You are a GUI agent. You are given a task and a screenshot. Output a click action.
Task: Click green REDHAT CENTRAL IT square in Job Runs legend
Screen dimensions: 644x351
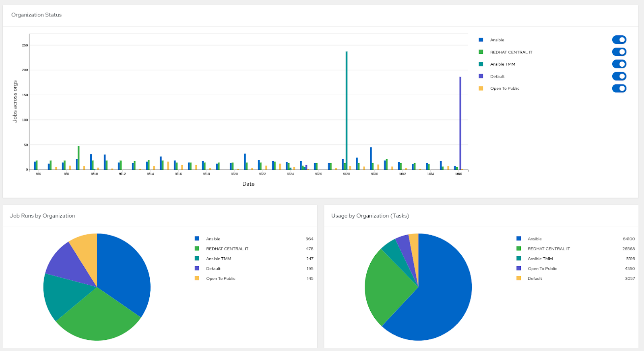197,248
